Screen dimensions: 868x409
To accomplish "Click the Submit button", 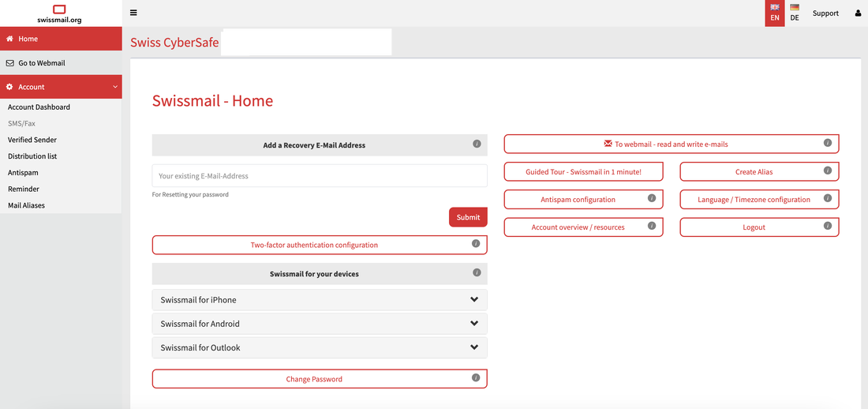I will tap(468, 217).
